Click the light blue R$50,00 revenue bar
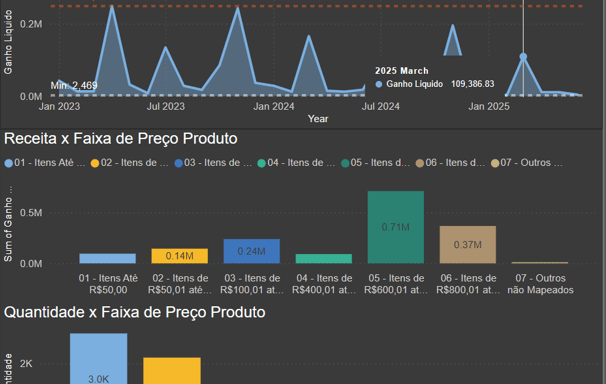Image resolution: width=606 pixels, height=384 pixels. click(107, 259)
